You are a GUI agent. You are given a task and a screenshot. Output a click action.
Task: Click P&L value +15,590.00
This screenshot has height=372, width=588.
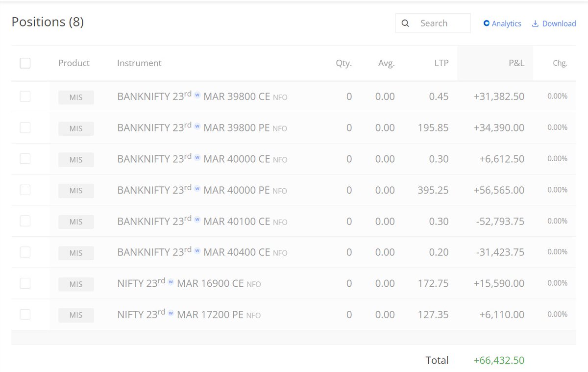499,283
